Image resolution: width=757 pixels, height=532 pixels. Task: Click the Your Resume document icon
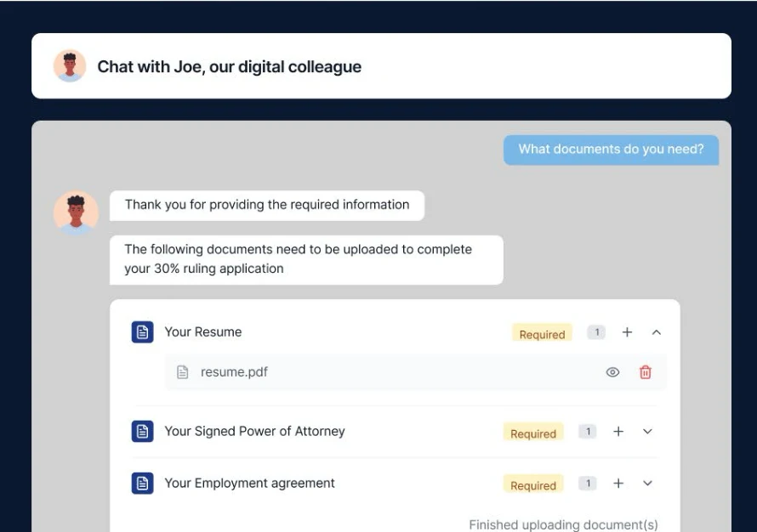click(142, 331)
